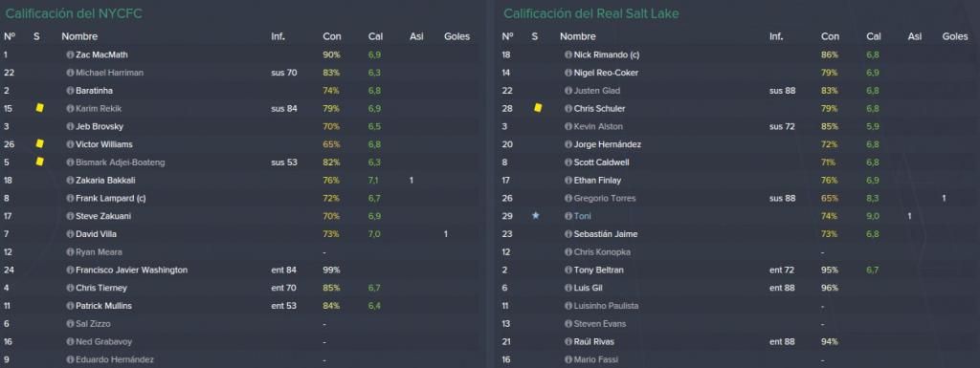The image size is (980, 368).
Task: Click Calificación del NYCFC title
Action: 74,13
